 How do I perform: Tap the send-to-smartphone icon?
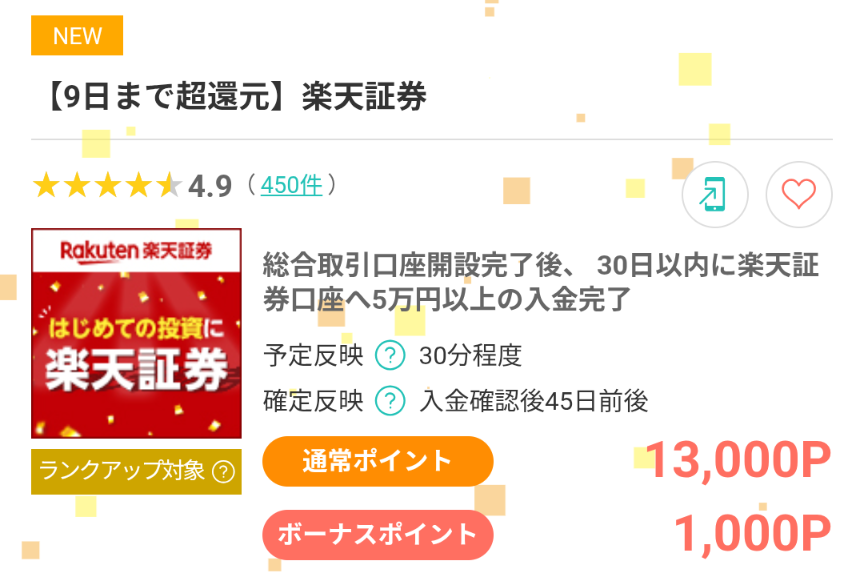pos(714,194)
